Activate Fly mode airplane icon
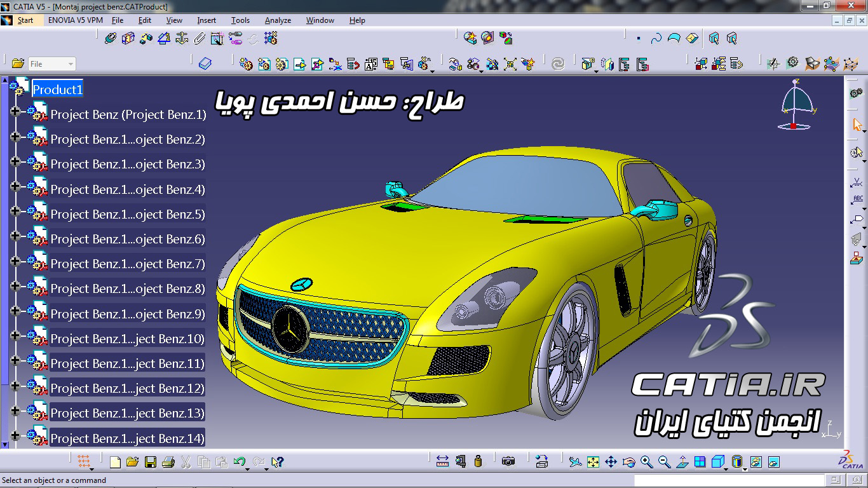The width and height of the screenshot is (868, 488). coord(575,462)
